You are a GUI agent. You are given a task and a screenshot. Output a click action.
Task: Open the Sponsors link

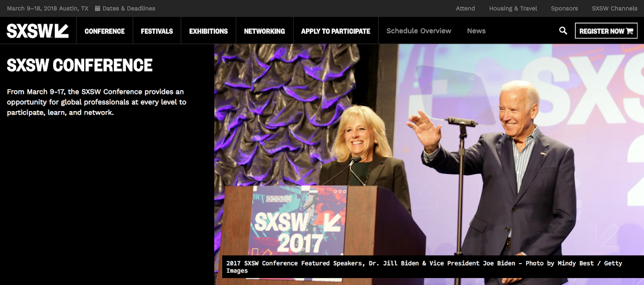(x=564, y=9)
